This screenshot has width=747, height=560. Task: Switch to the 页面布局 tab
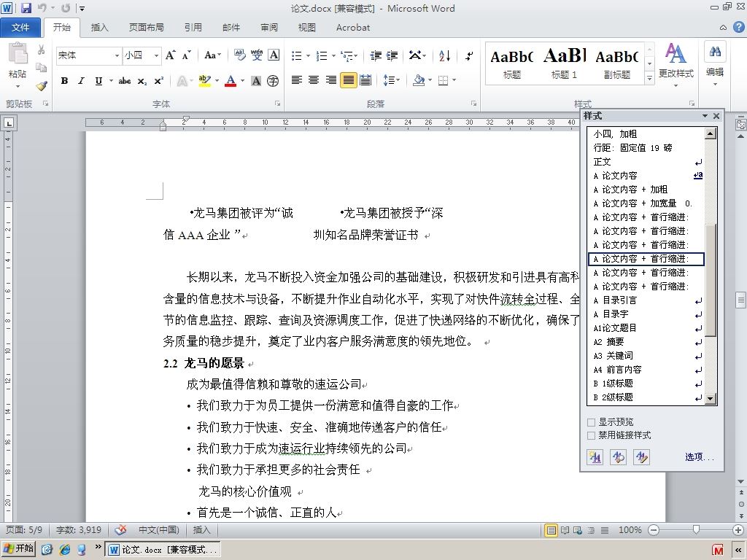pos(146,28)
